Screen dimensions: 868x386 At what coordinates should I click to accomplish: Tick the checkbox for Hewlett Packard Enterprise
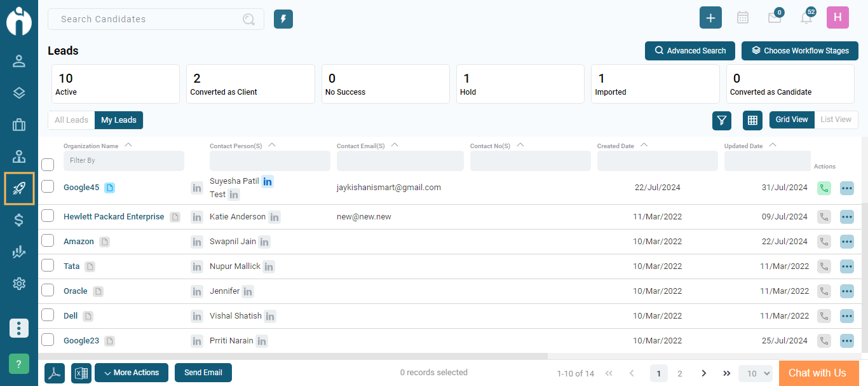[48, 216]
